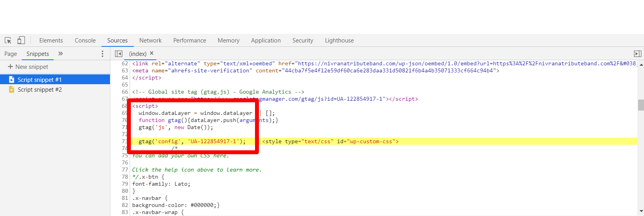Open the Lighthouse tab
Screen dimensions: 644x216
[x=339, y=41]
